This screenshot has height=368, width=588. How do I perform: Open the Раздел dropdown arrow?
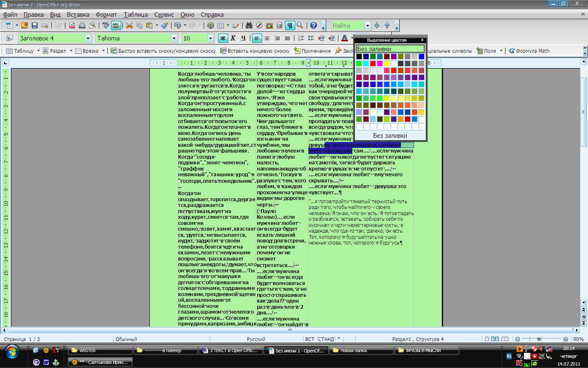coord(71,51)
